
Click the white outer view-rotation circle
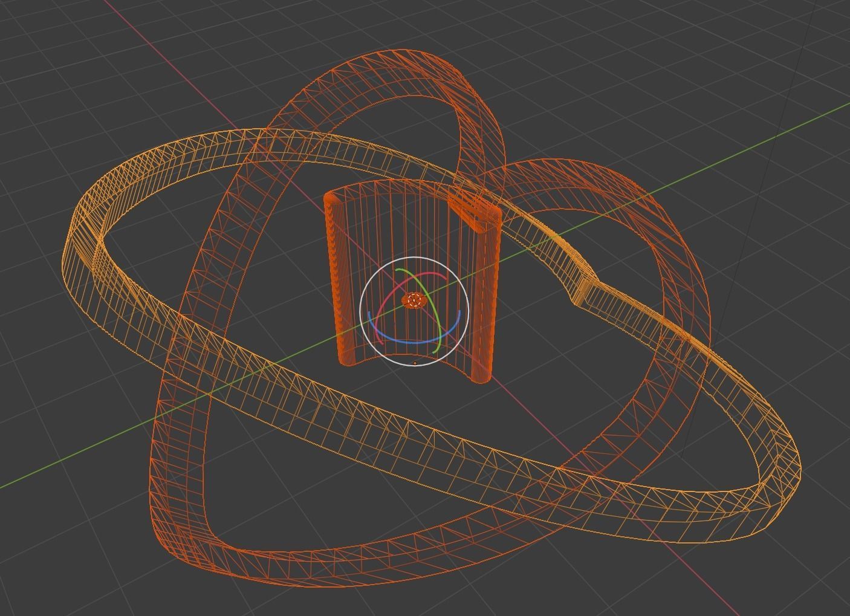click(414, 311)
